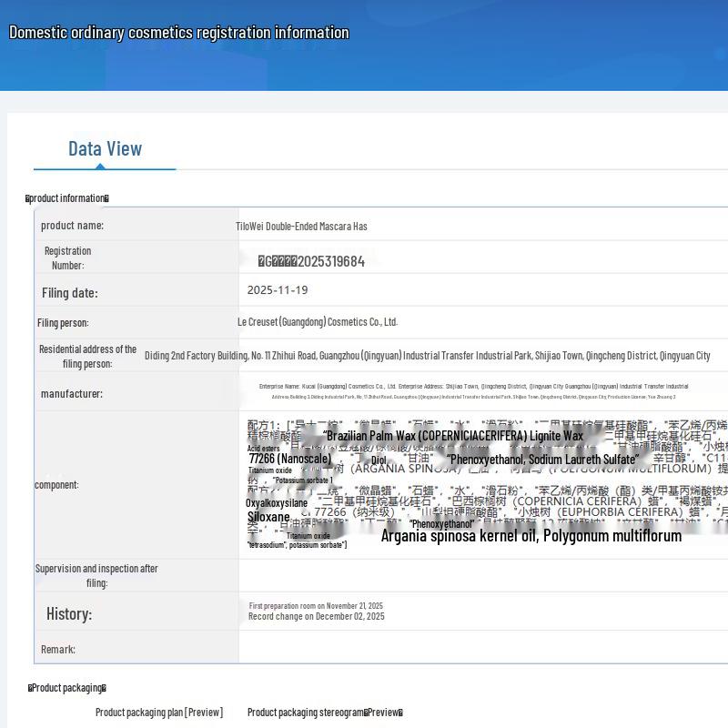The height and width of the screenshot is (728, 728).
Task: Click the 'Filing person:' label
Action: (63, 323)
